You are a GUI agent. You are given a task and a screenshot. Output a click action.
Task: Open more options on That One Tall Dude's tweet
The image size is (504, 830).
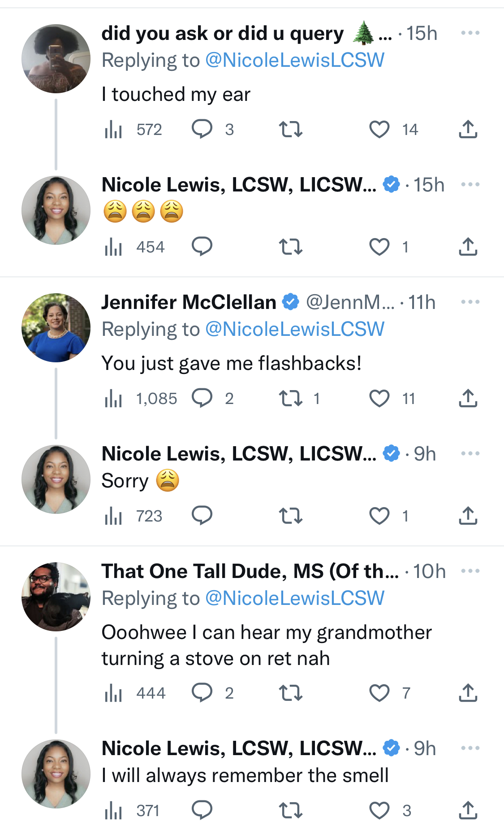tap(470, 571)
